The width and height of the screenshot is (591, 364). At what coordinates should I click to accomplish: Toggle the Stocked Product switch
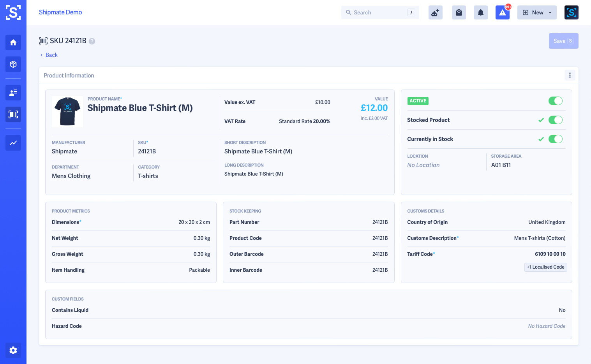[x=556, y=120]
